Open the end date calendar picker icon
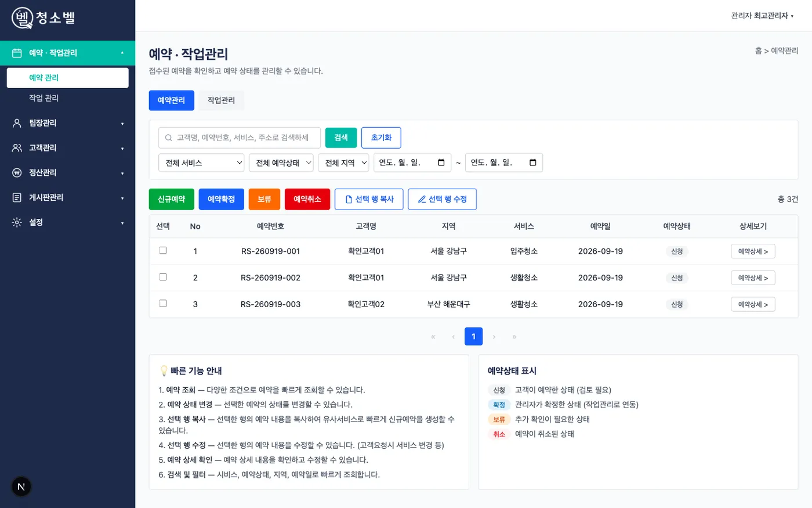The height and width of the screenshot is (508, 812). [x=532, y=163]
